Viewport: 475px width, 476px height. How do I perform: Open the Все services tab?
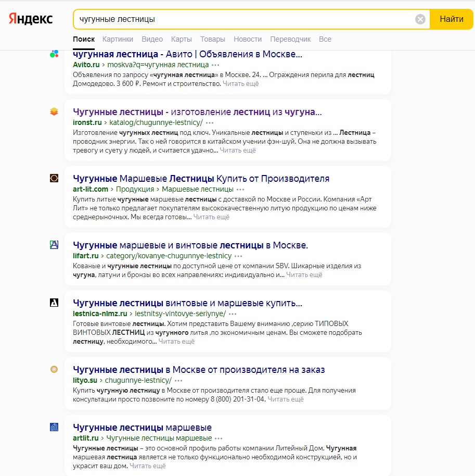pos(325,39)
